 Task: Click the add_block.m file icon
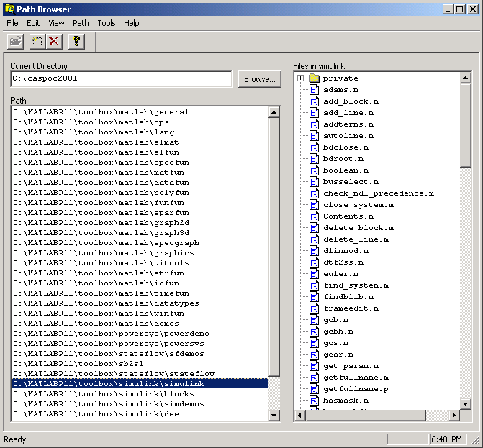pos(314,101)
